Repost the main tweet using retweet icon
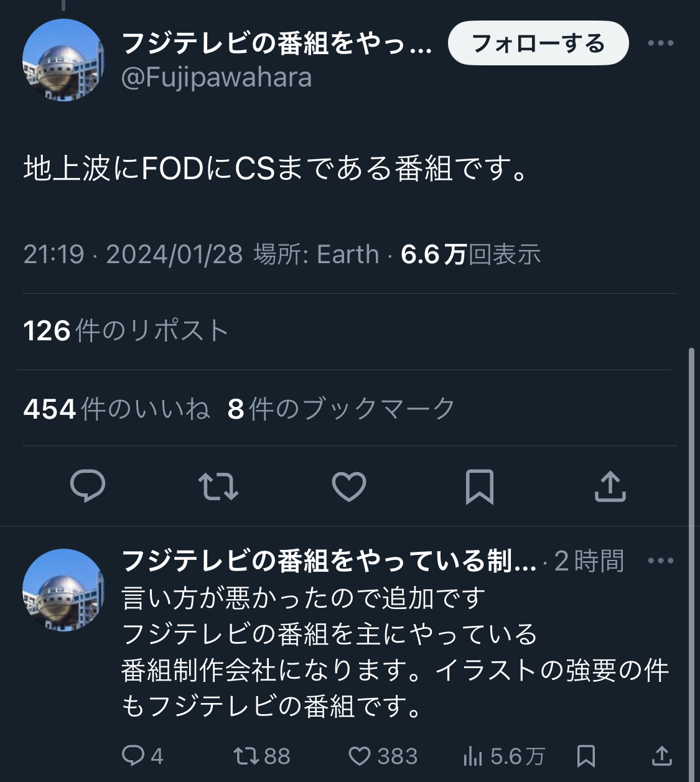The image size is (700, 782). pos(218,486)
